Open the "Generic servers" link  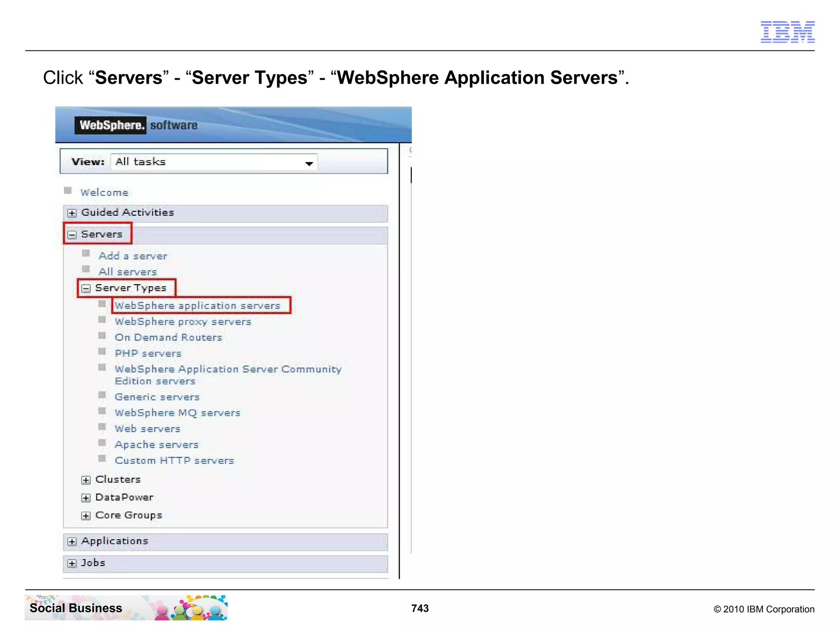coord(157,397)
